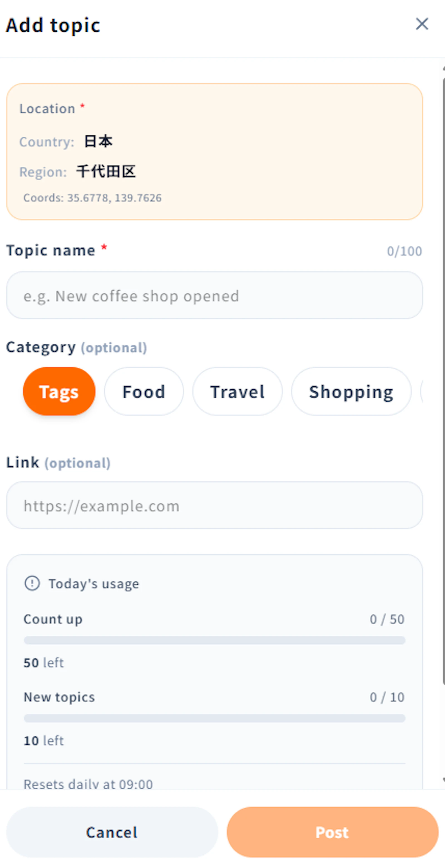
Task: Click the Resets daily at 09:00 text
Action: 88,784
